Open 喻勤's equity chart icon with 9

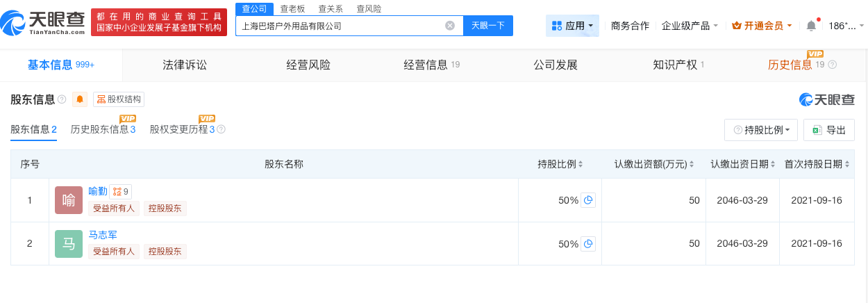pyautogui.click(x=121, y=191)
